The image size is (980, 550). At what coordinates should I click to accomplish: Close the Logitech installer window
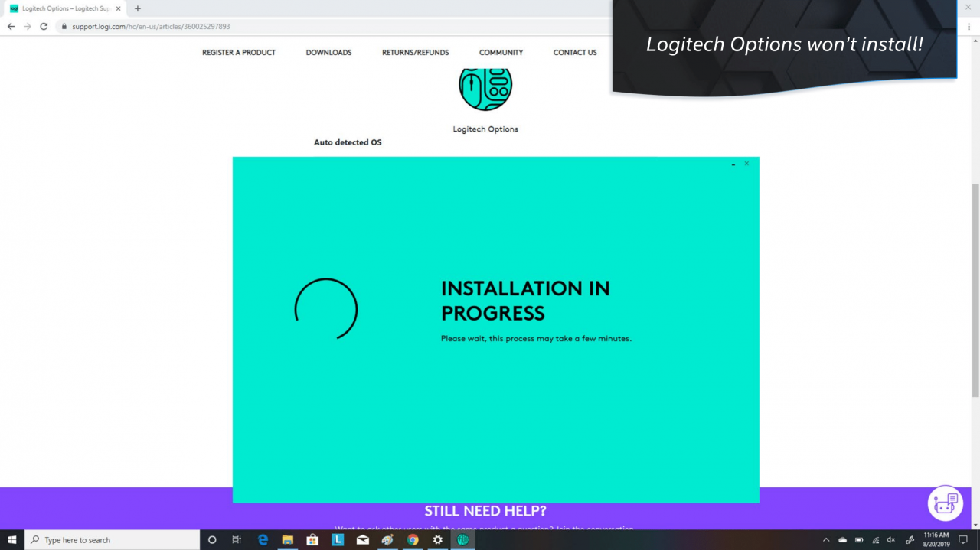click(746, 164)
